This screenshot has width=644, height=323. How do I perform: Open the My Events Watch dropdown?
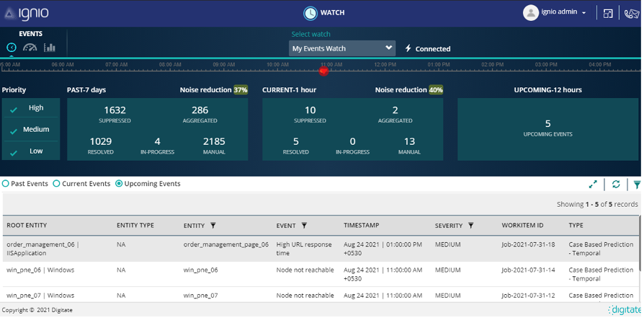click(x=342, y=48)
